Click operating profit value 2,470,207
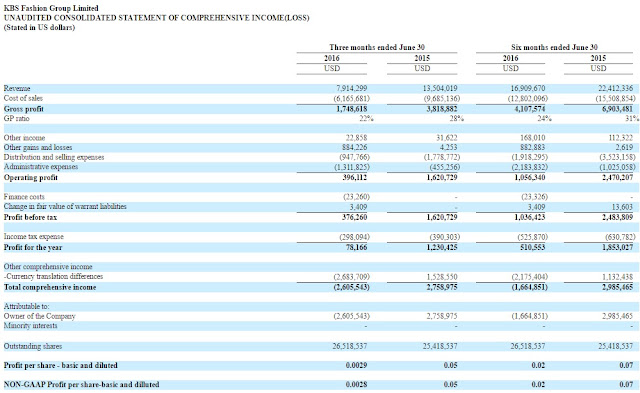Image resolution: width=640 pixels, height=393 pixels. 617,178
